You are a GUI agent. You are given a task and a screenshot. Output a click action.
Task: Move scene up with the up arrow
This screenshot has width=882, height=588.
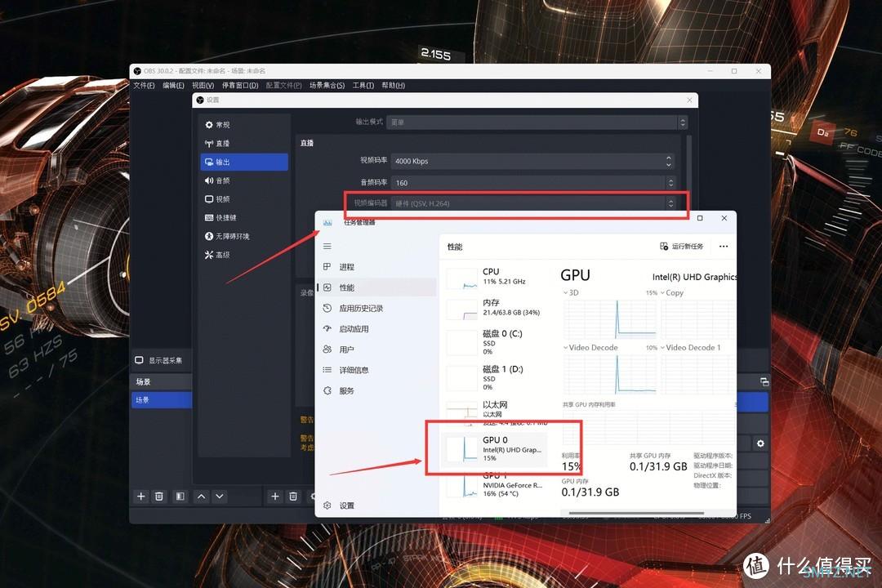(x=202, y=497)
